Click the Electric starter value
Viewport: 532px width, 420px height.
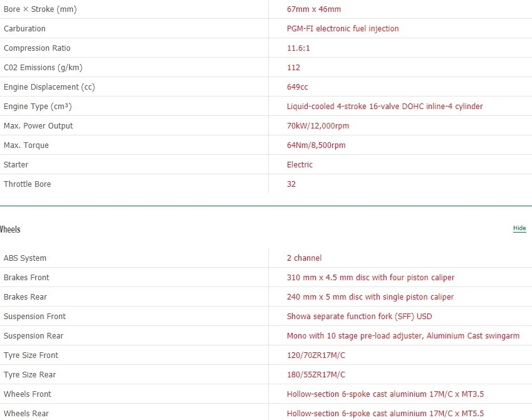coord(300,165)
